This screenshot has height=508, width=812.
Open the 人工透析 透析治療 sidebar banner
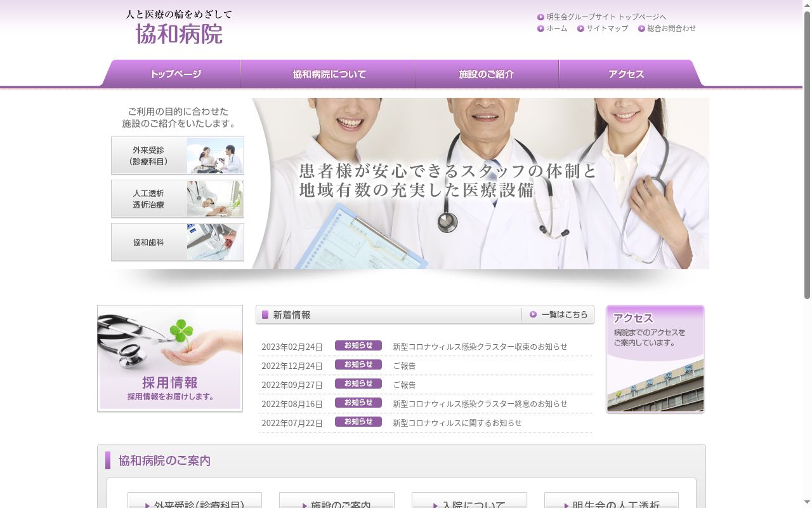point(178,199)
